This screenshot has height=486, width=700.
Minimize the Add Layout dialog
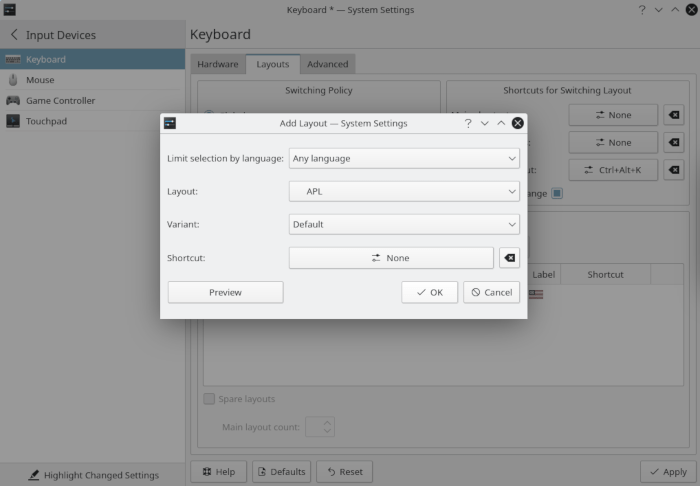[484, 123]
